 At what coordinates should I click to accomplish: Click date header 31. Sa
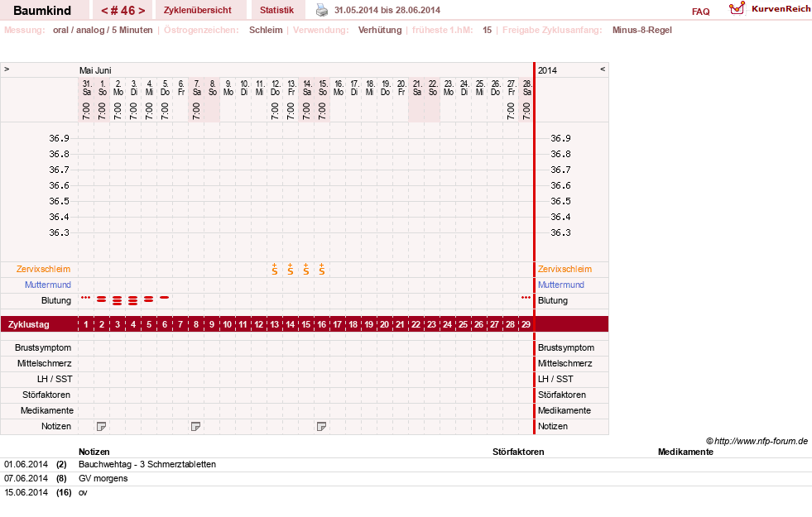86,88
